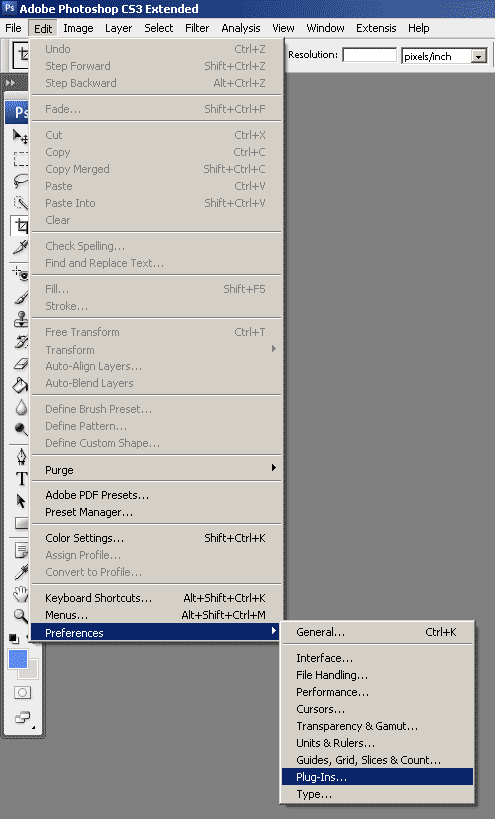
Task: Select the Quick Selection tool
Action: pyautogui.click(x=20, y=203)
